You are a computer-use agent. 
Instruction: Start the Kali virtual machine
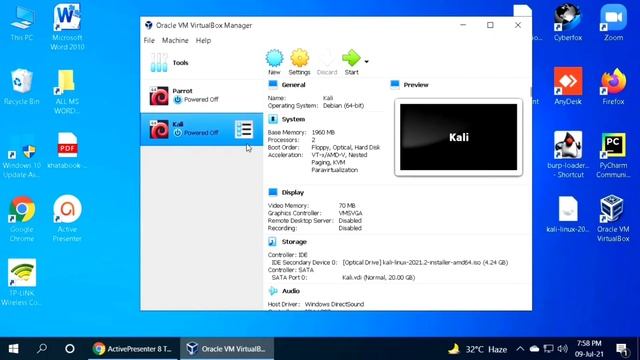coord(351,62)
